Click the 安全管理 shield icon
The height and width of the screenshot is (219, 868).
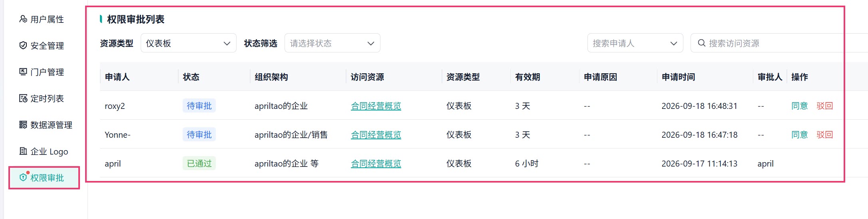click(x=23, y=46)
